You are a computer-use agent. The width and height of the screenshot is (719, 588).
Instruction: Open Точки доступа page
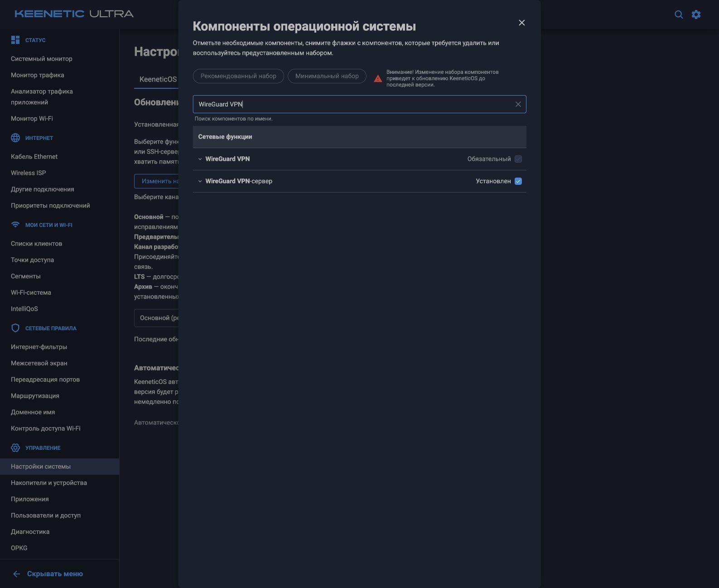pyautogui.click(x=33, y=260)
